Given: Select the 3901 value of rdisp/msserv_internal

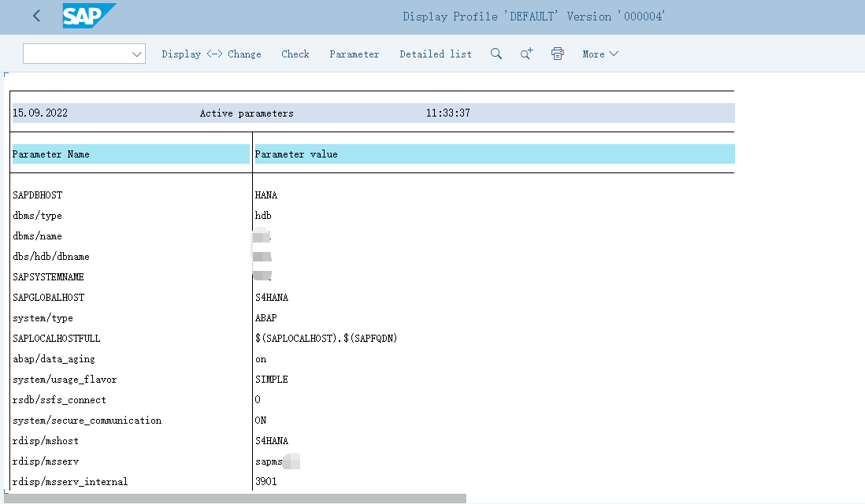Looking at the screenshot, I should (266, 481).
